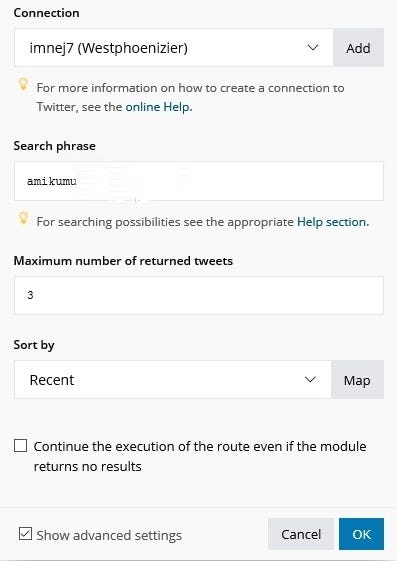This screenshot has height=561, width=397.
Task: Open the online Help link
Action: click(157, 107)
